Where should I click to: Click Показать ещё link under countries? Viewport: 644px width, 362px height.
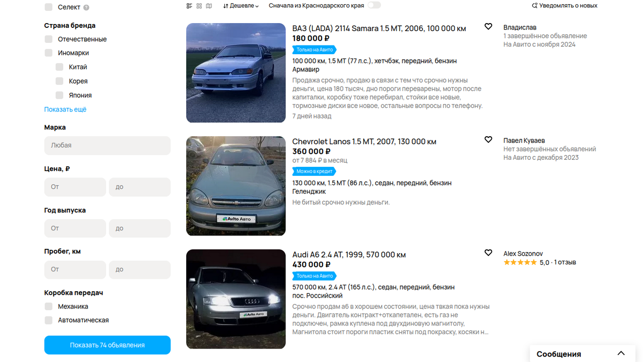[65, 109]
